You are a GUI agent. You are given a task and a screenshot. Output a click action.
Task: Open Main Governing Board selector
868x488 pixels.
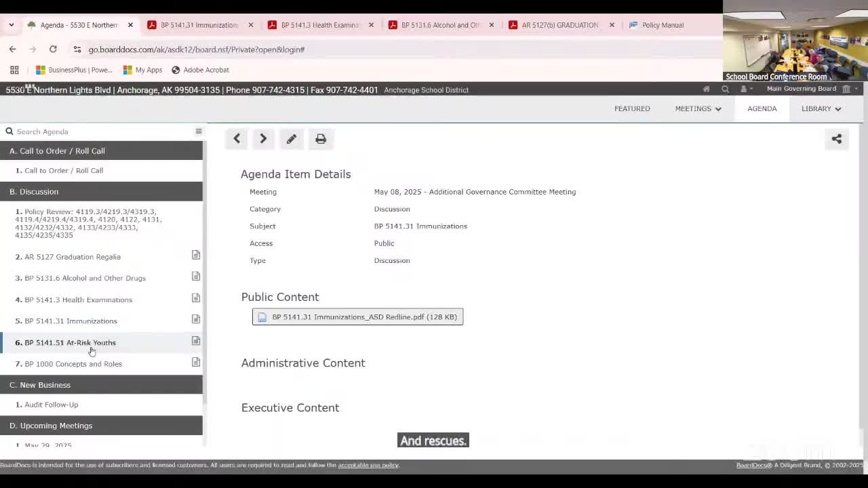pos(812,89)
